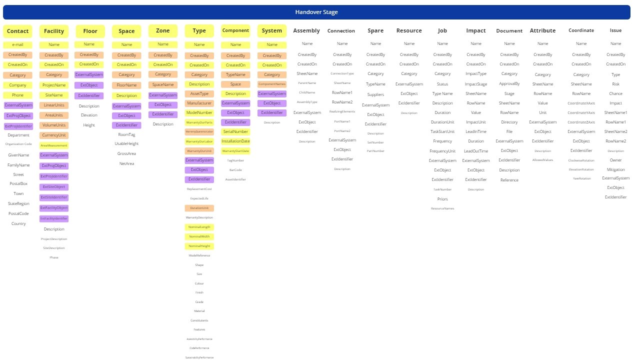Screen dimensions: 641x364
Task: Click the System column header
Action: [x=271, y=30]
